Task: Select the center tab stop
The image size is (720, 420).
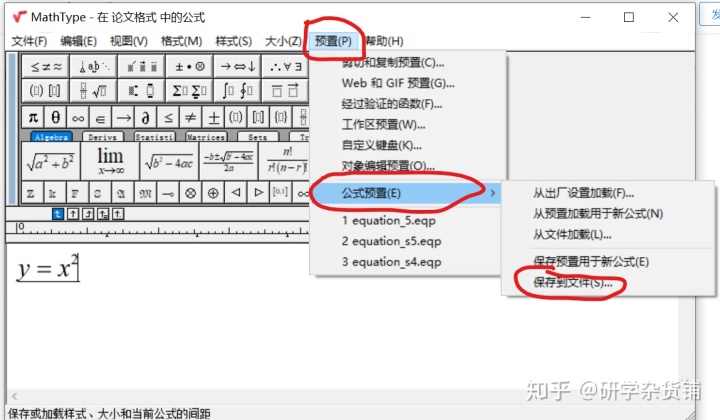Action: point(73,214)
